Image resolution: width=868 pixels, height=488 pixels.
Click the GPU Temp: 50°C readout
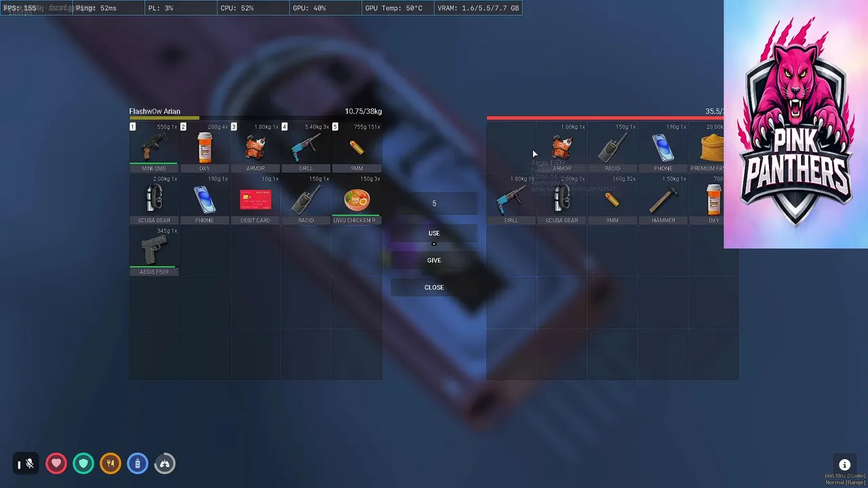pos(394,8)
